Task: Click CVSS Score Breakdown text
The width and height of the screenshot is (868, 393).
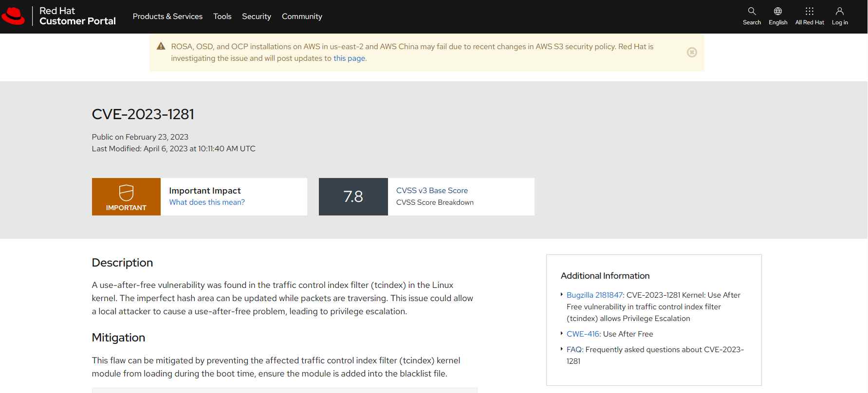Action: point(435,202)
